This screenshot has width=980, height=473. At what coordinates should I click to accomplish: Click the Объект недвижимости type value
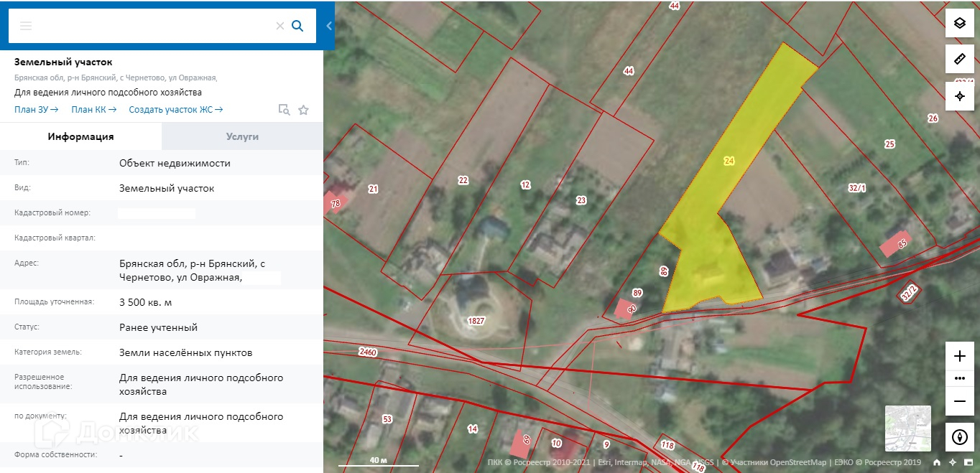tap(175, 163)
